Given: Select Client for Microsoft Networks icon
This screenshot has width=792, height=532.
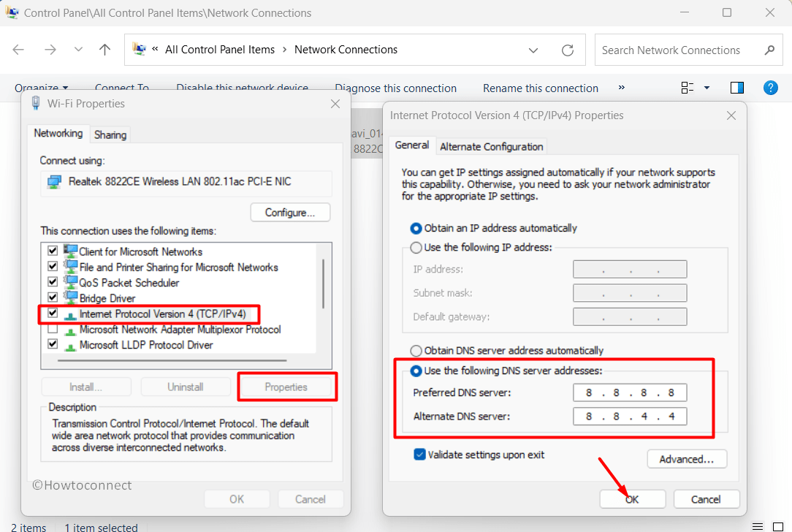Looking at the screenshot, I should pyautogui.click(x=70, y=251).
